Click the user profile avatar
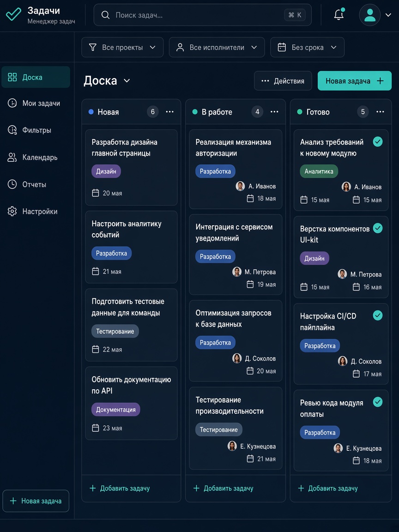The height and width of the screenshot is (532, 399). click(370, 15)
